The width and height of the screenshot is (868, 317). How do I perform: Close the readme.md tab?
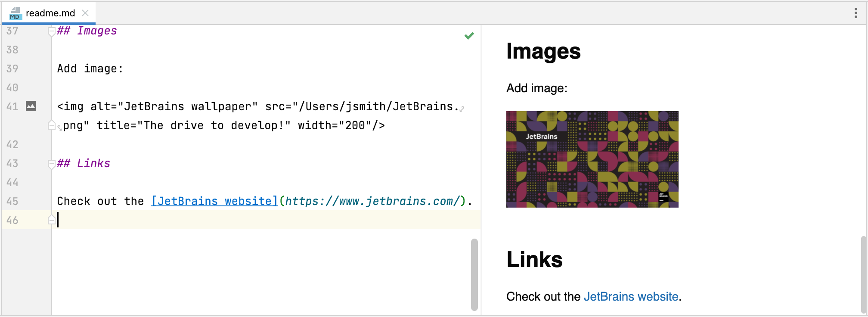click(85, 13)
